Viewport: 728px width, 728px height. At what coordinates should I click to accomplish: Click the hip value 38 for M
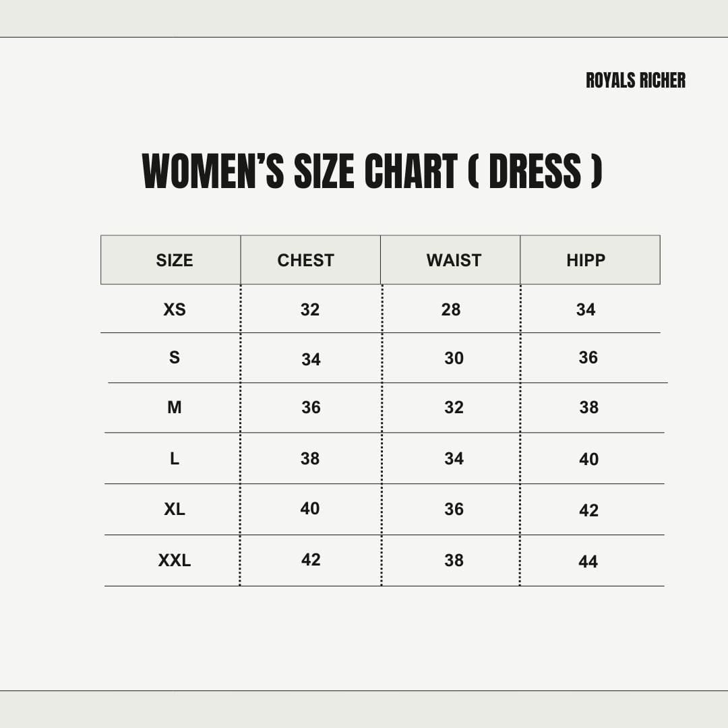[x=588, y=407]
